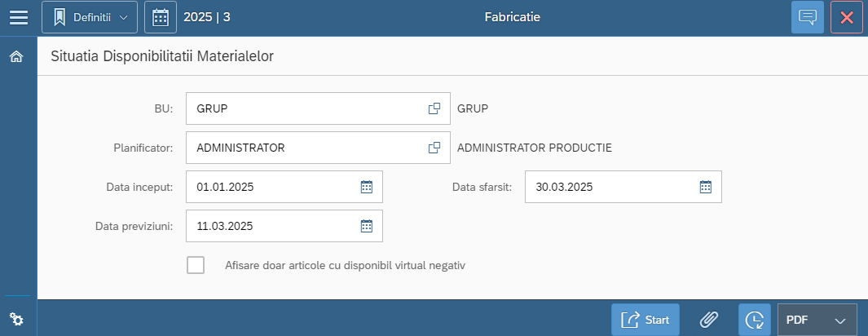
Task: Click the Data sfarsit date field
Action: pos(607,187)
